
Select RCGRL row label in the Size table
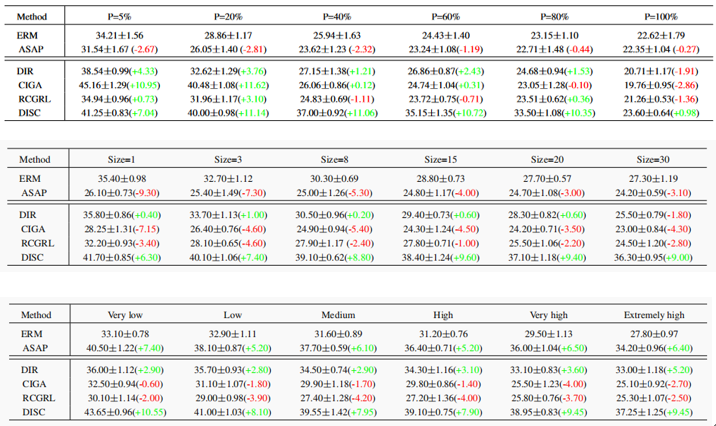[36, 242]
